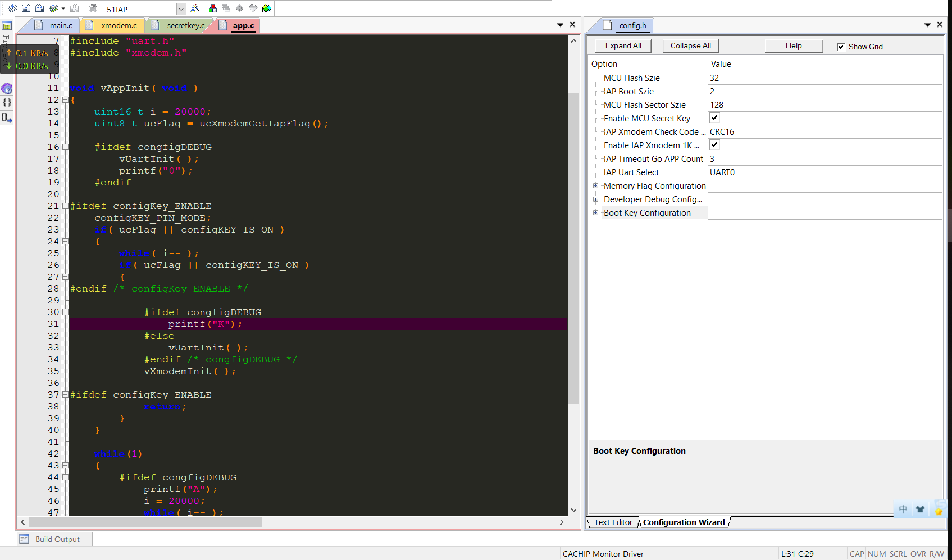Screen dimensions: 952x560
Task: Switch to the Text Editor tab
Action: point(613,522)
